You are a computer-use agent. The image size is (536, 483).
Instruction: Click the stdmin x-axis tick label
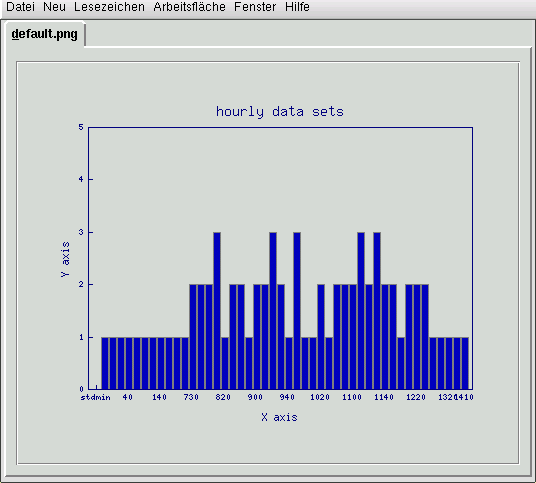95,397
